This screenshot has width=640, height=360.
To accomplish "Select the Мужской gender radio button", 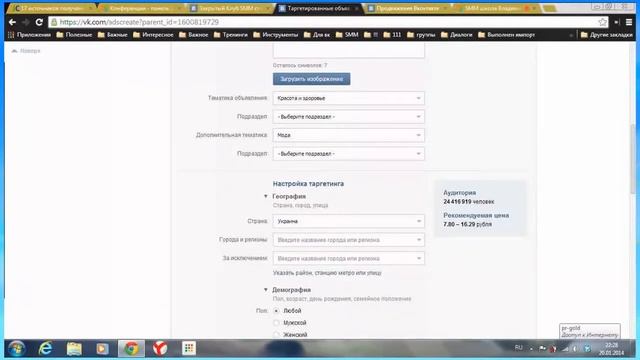I will (x=276, y=323).
